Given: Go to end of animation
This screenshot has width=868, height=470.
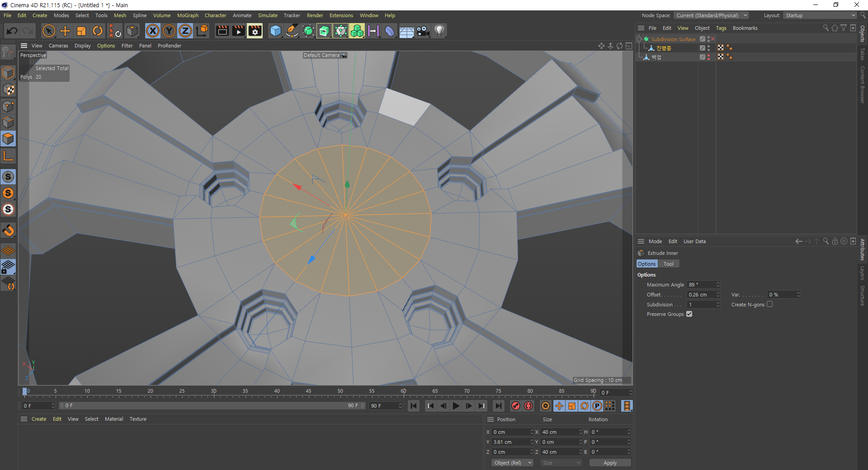Looking at the screenshot, I should tap(498, 406).
